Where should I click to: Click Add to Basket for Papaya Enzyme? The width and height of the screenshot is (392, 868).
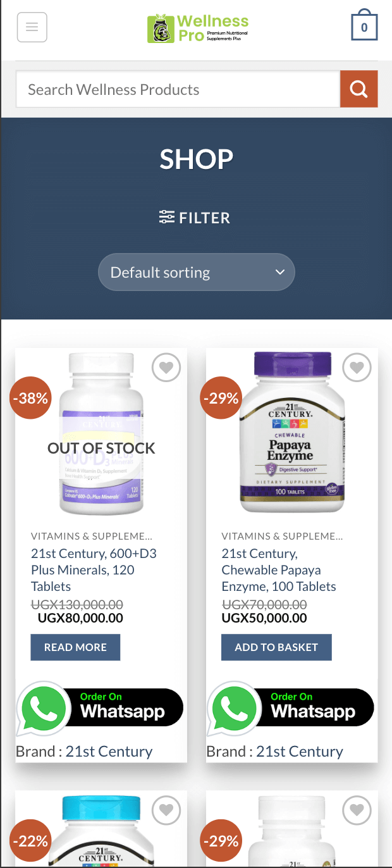276,647
